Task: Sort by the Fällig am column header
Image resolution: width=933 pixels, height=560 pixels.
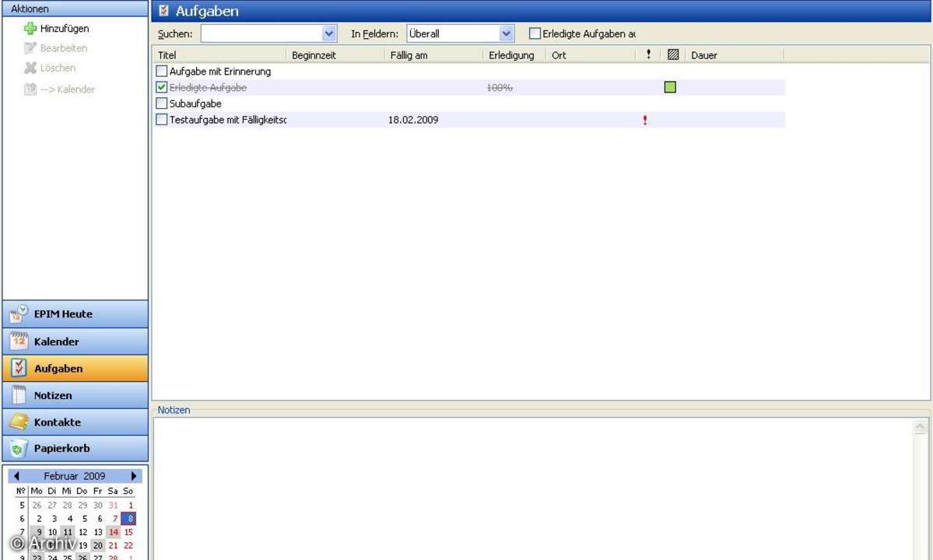Action: pyautogui.click(x=434, y=55)
